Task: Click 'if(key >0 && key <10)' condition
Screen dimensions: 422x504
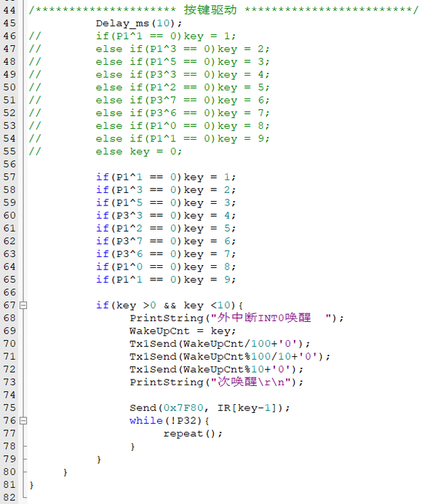Action: tap(166, 305)
